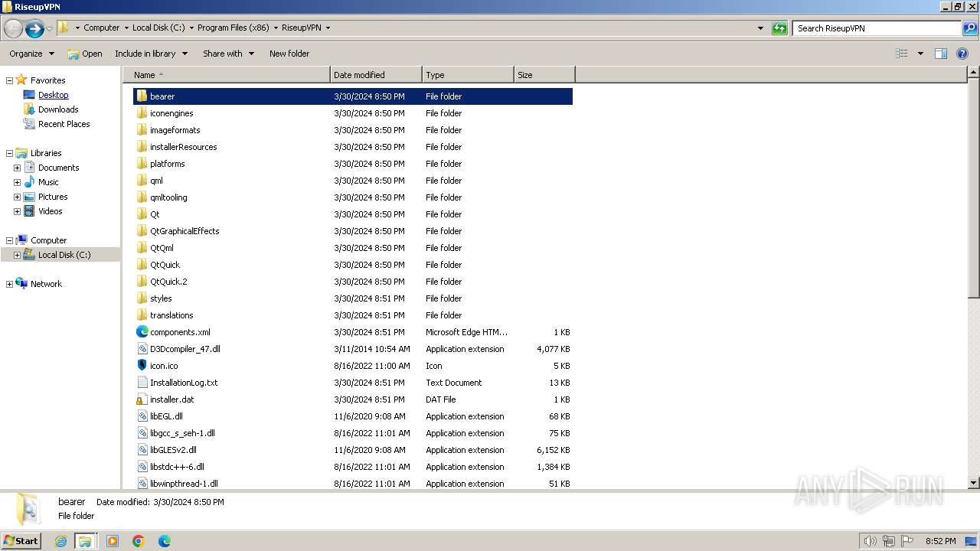
Task: Click Computer in the address breadcrumb
Action: pyautogui.click(x=102, y=28)
